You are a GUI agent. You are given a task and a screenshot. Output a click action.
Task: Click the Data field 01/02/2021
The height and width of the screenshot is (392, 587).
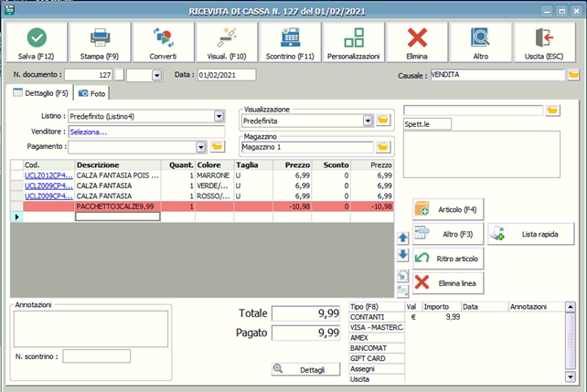(227, 75)
